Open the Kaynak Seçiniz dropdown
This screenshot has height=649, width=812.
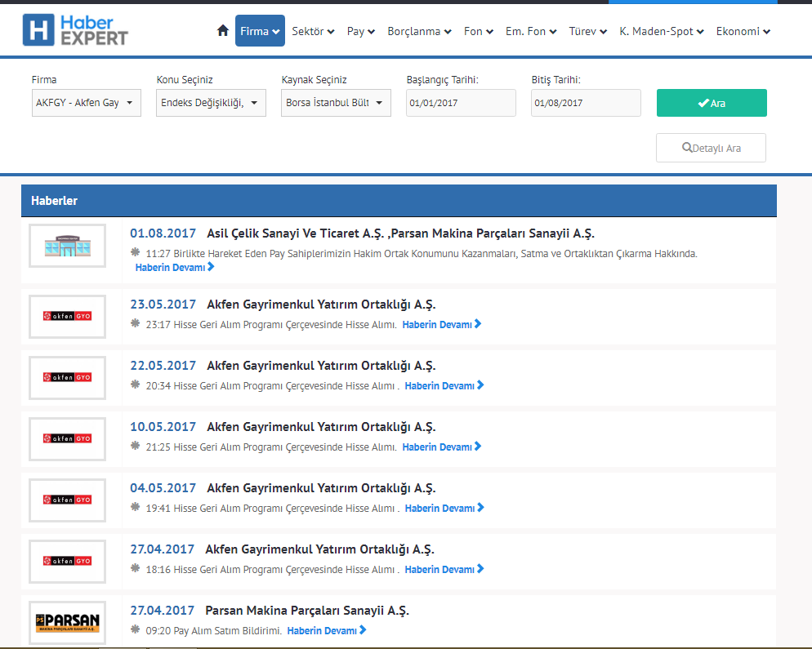336,103
